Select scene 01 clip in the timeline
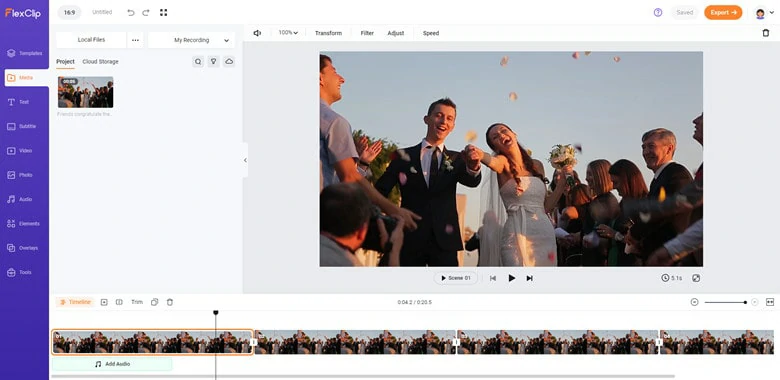 coord(152,342)
